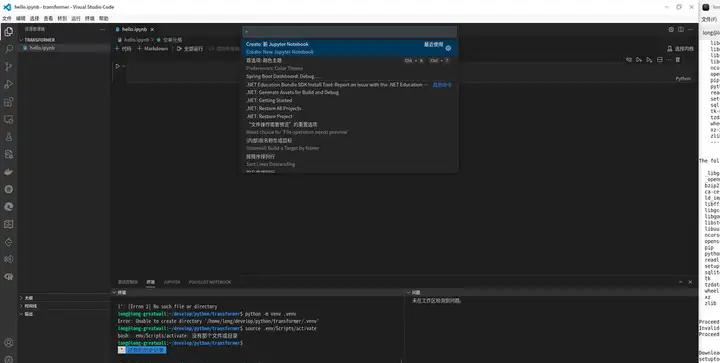720x363 pixels.
Task: Add a new Markdown cell
Action: 152,49
